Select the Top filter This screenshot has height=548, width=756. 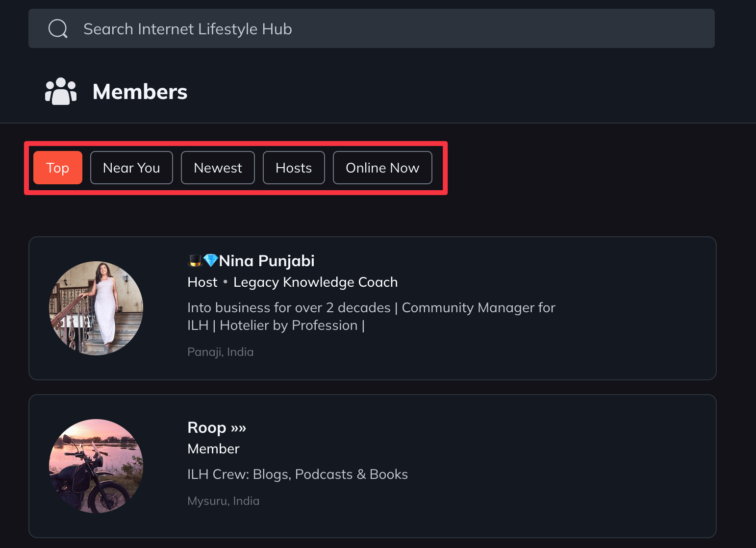(x=57, y=168)
